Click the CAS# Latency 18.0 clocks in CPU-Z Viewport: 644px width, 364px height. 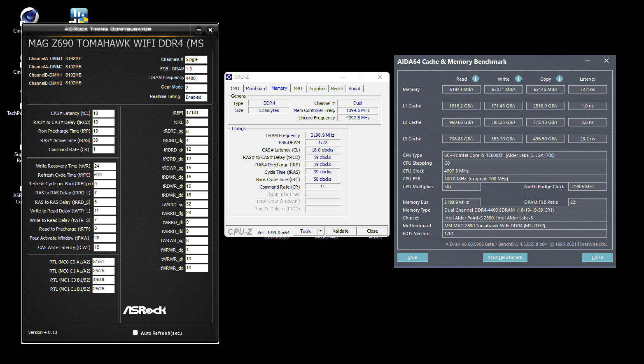point(322,150)
